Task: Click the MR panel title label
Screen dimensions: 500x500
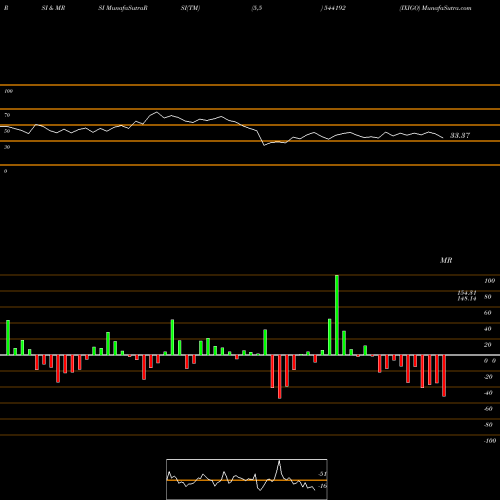Action: coord(446,260)
